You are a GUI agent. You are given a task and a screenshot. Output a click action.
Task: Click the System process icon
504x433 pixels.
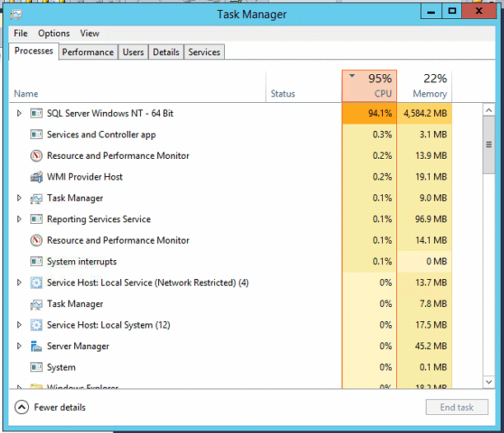click(x=36, y=367)
